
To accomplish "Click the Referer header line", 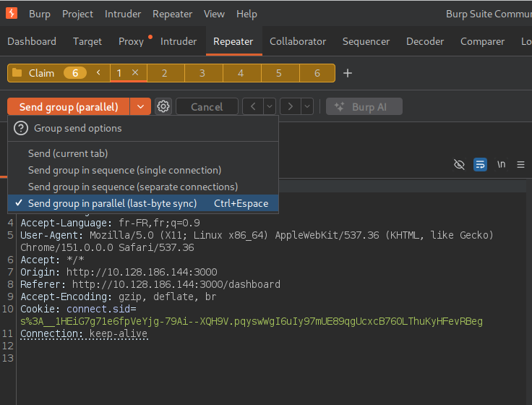I will pyautogui.click(x=150, y=284).
